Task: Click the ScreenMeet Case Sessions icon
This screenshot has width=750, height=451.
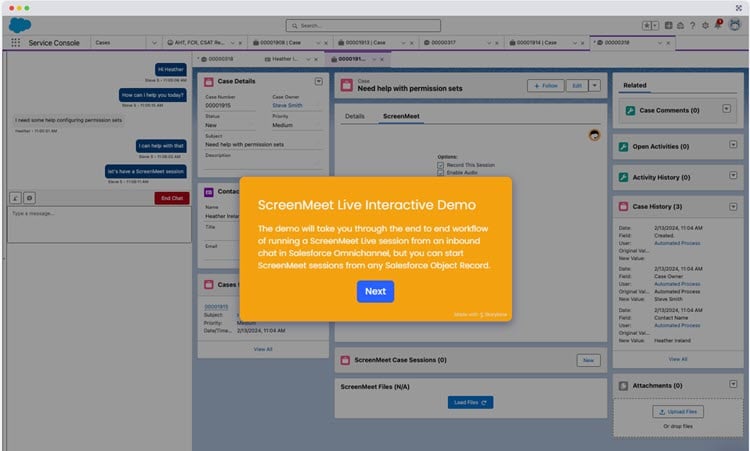Action: click(x=345, y=360)
